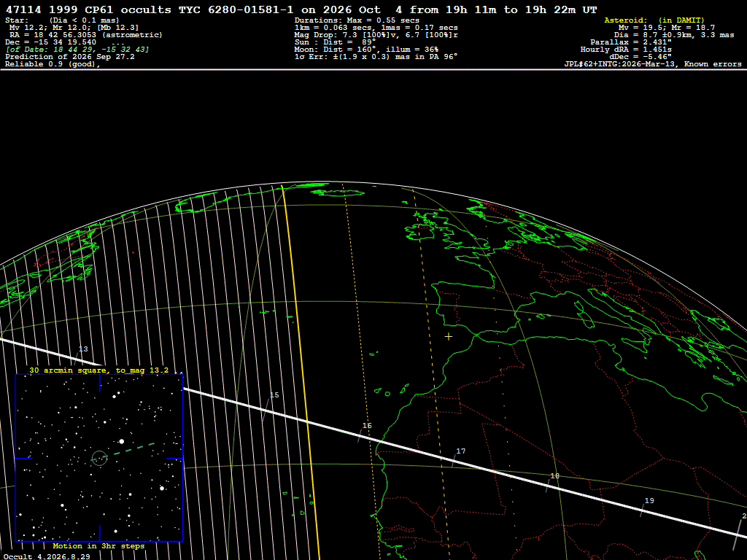Click the 30 arcmin star finder chart
The width and height of the screenshot is (747, 560).
[x=99, y=458]
